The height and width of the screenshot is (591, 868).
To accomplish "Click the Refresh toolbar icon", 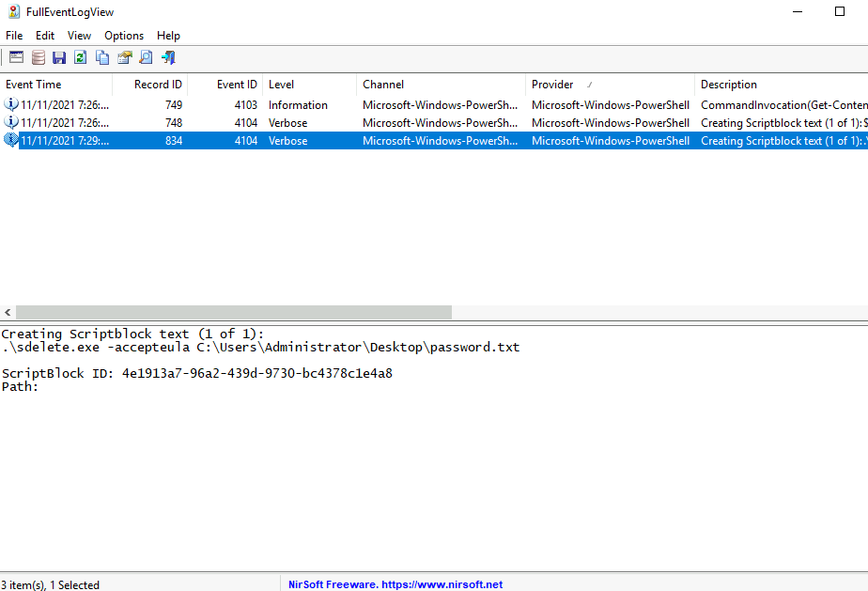I will coord(81,58).
